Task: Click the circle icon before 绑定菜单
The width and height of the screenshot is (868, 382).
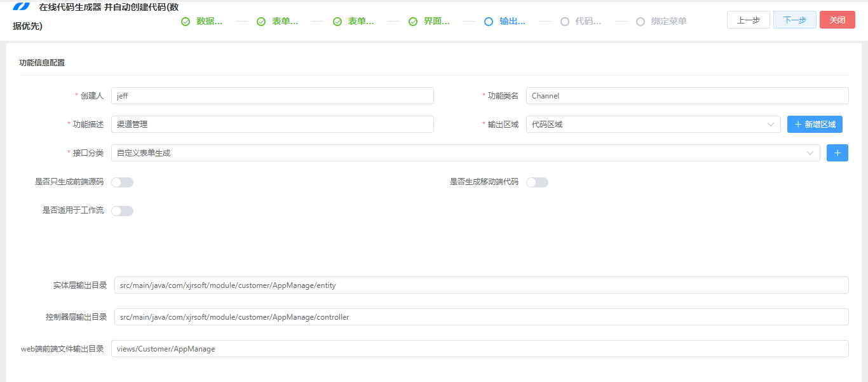Action: [x=640, y=21]
